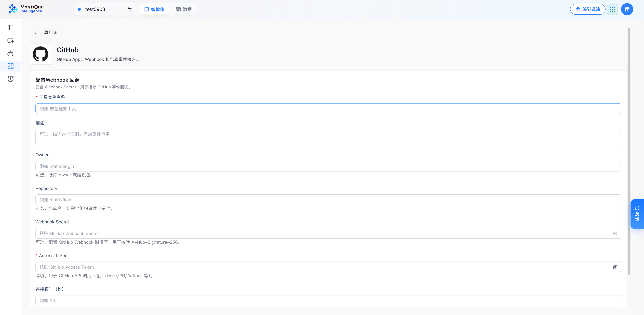Open user avatar 佳 menu
The image size is (644, 315).
pos(627,9)
